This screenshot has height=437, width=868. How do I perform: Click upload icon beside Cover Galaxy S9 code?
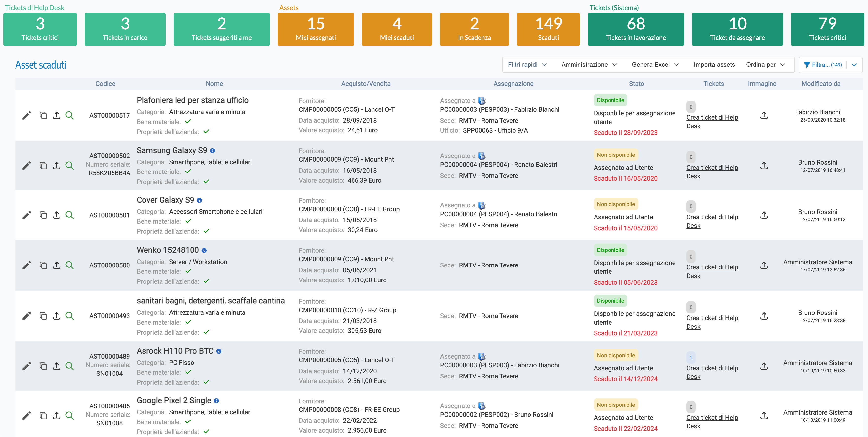tap(57, 215)
